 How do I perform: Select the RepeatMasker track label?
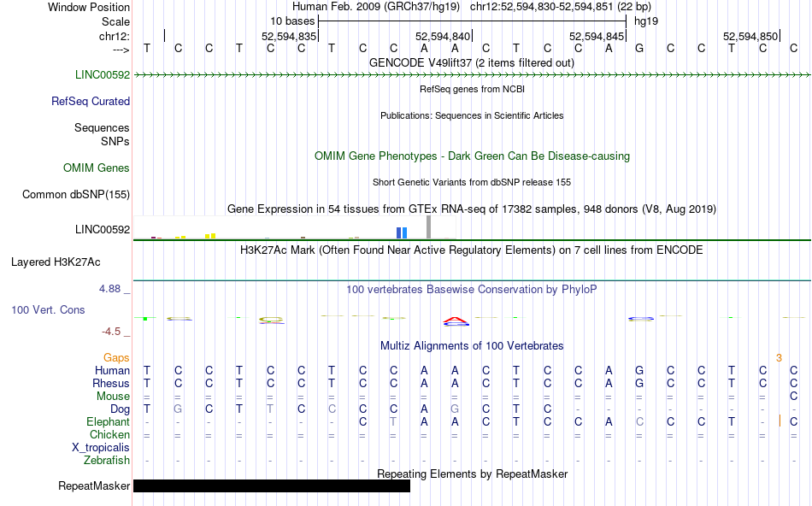pos(94,485)
